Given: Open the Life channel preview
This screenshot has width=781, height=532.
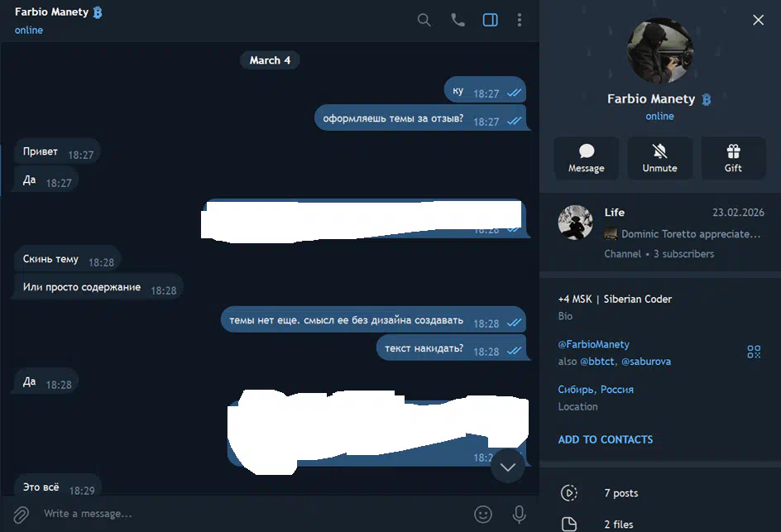Looking at the screenshot, I should point(660,232).
